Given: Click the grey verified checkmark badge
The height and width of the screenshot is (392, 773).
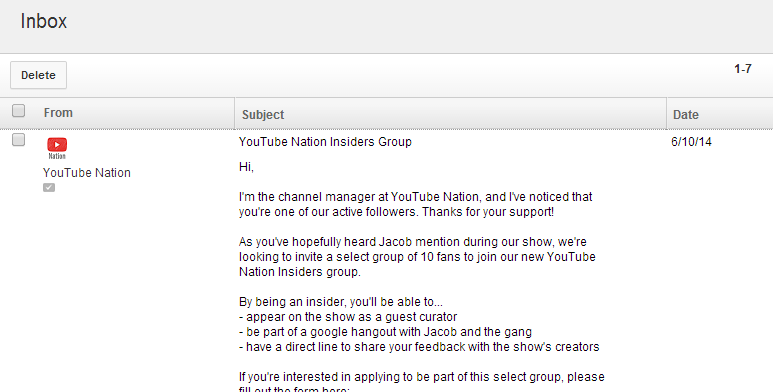Looking at the screenshot, I should pyautogui.click(x=49, y=187).
